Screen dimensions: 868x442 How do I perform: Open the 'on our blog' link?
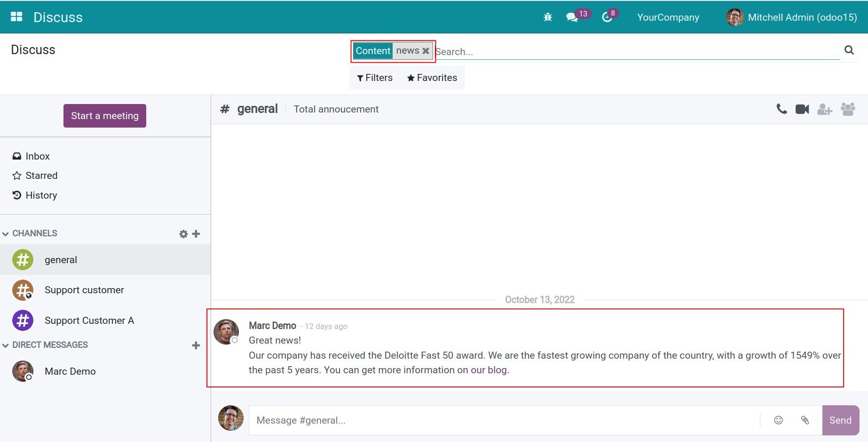tap(481, 370)
